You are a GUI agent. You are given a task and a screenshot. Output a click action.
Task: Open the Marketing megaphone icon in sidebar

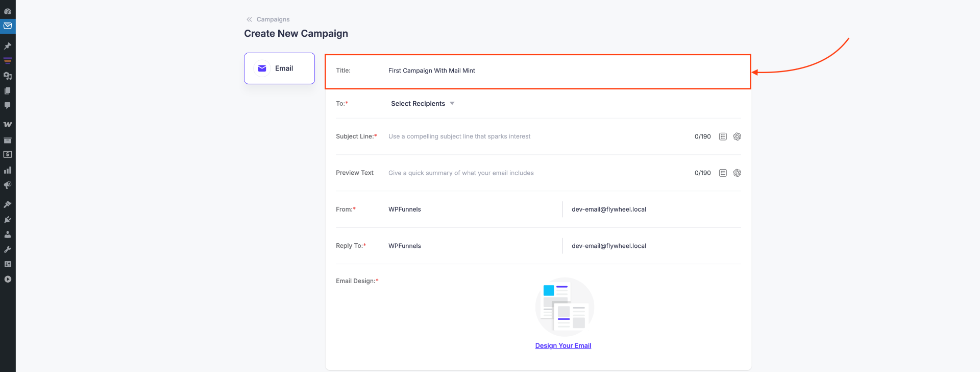tap(8, 185)
